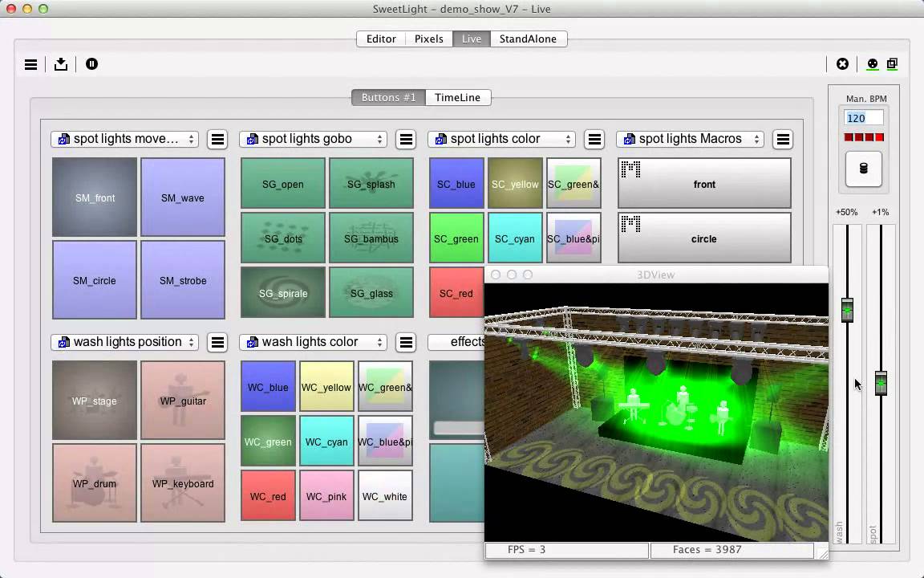924x578 pixels.
Task: Open spot lights movement list menu icon
Action: [x=217, y=139]
